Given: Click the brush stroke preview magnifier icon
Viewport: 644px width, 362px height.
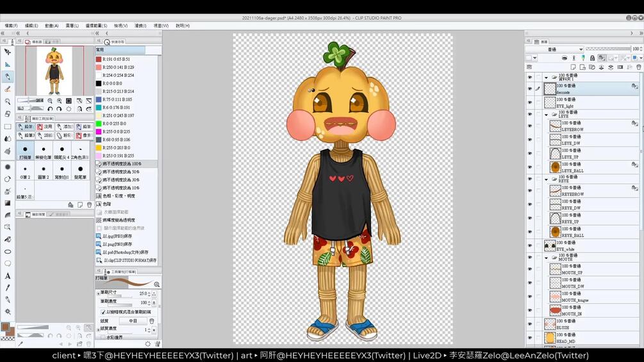Looking at the screenshot, I should coord(156,284).
